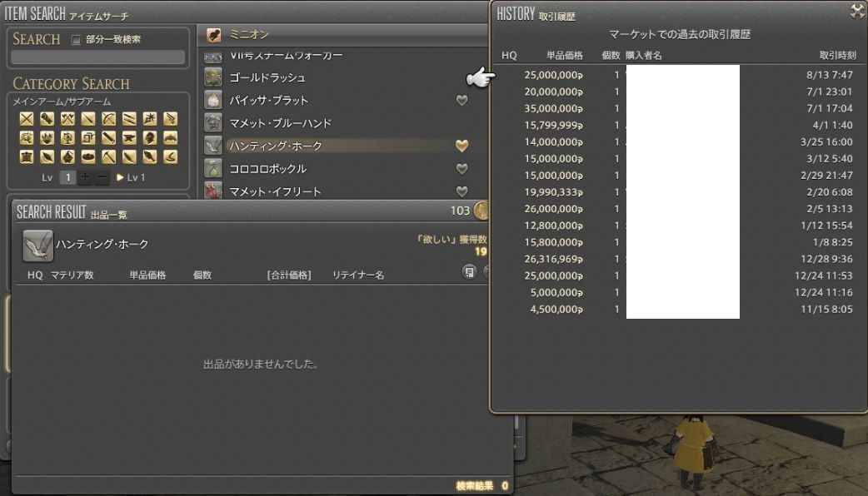
Task: Close the History window
Action: point(857,11)
